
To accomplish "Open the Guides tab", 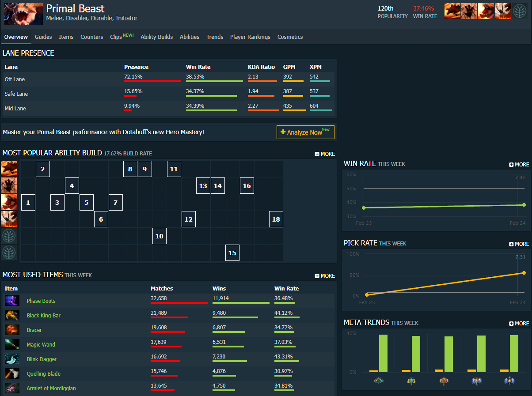I will pos(43,37).
